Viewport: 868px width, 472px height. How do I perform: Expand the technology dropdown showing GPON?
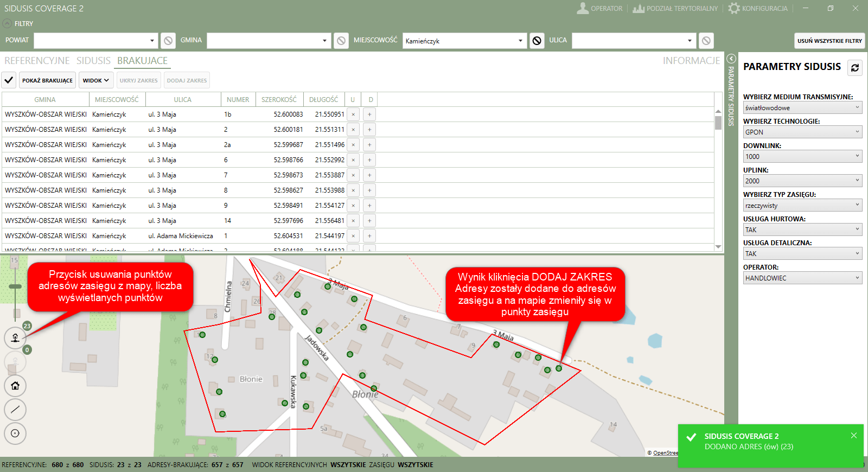point(802,132)
